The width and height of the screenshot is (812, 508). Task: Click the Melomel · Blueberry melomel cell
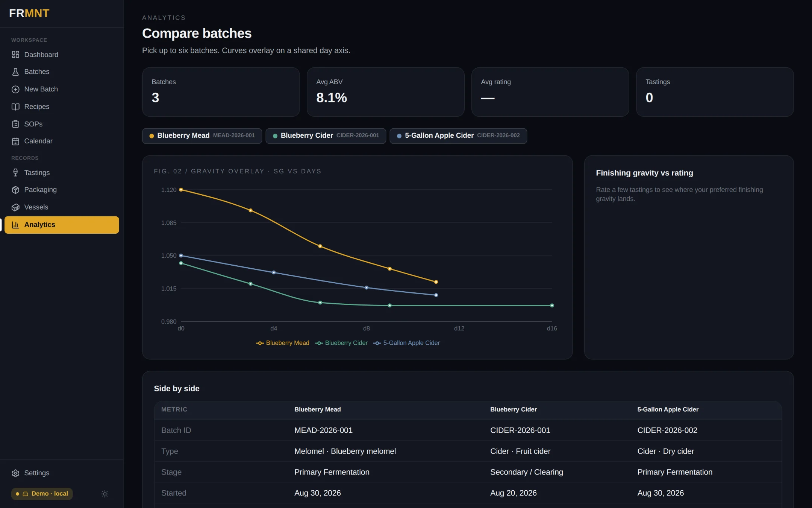point(345,451)
